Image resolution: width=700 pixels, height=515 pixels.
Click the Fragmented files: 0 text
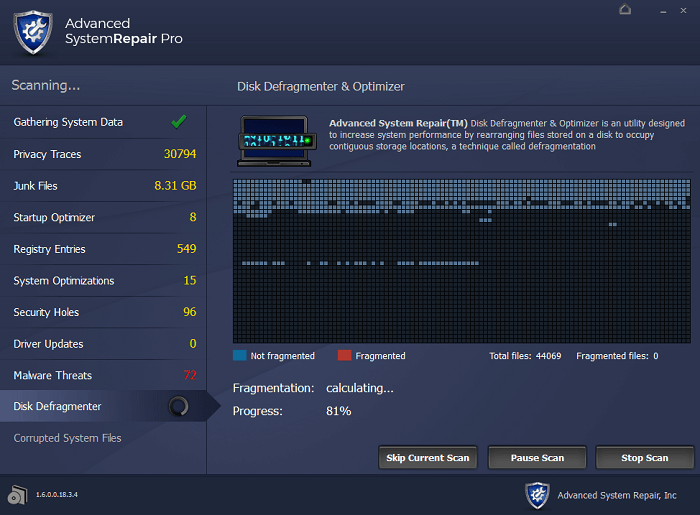[617, 356]
